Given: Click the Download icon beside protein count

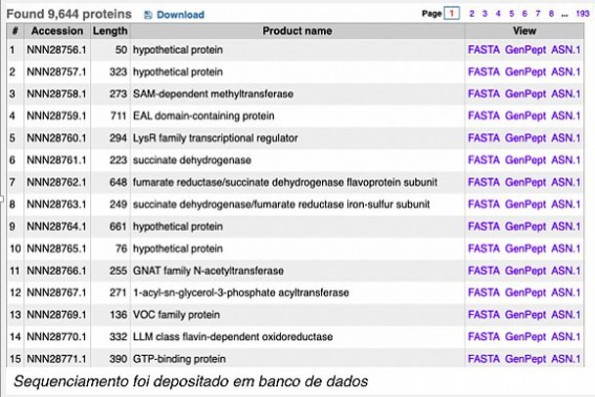Looking at the screenshot, I should point(148,15).
